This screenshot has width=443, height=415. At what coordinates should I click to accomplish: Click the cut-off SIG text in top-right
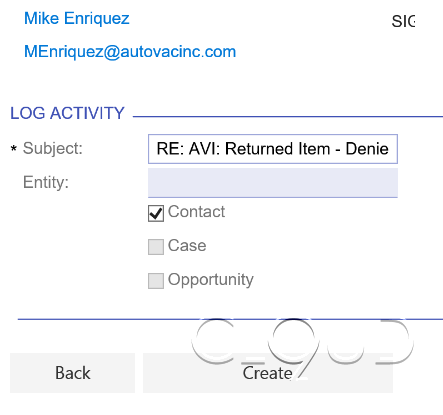[403, 22]
